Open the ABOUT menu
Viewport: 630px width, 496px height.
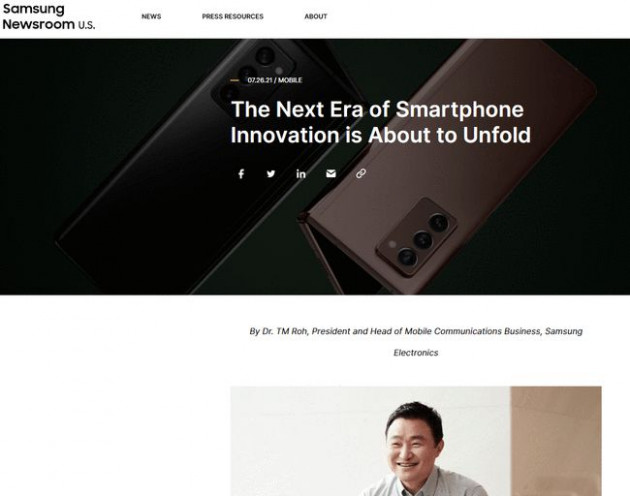[316, 16]
